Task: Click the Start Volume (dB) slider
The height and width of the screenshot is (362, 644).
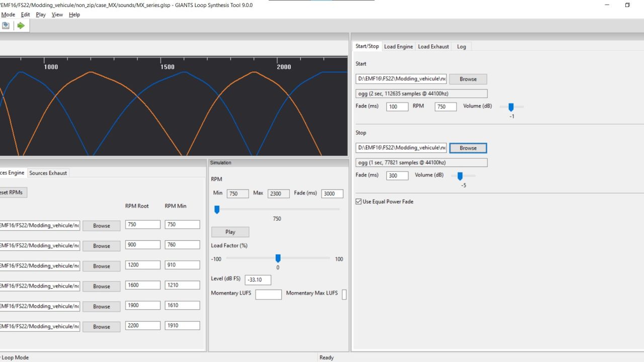Action: point(511,107)
